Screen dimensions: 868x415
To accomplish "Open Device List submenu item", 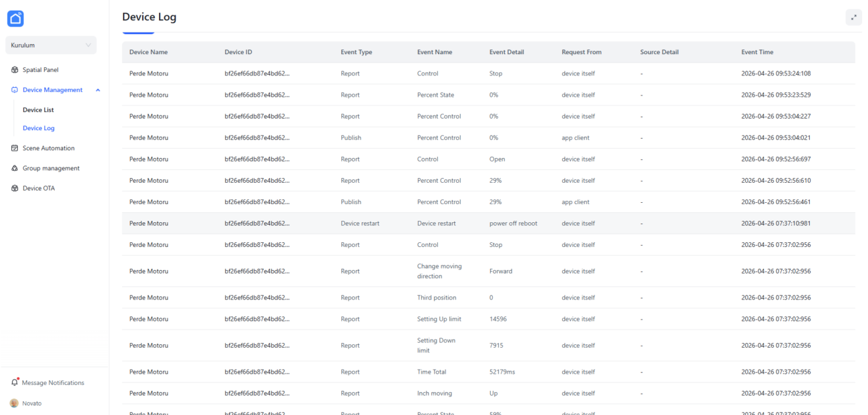I will [x=38, y=110].
